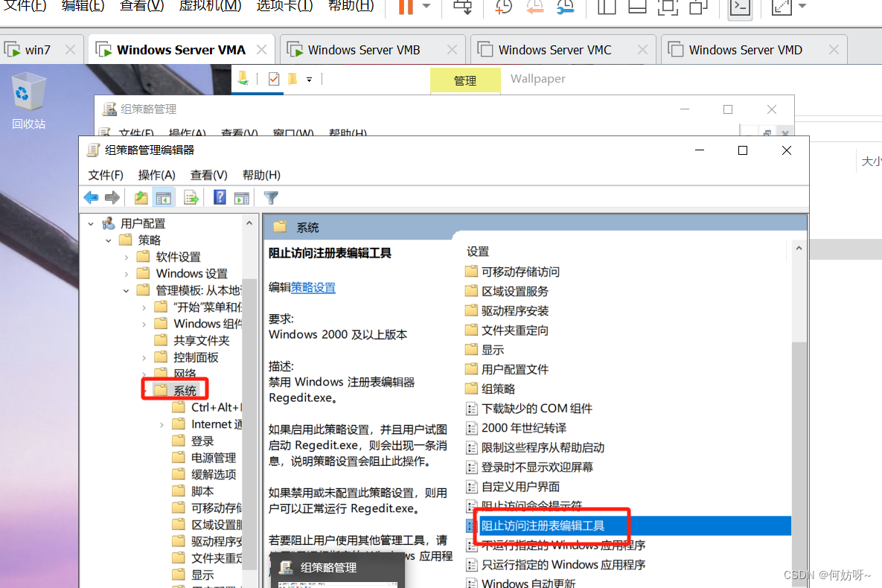This screenshot has width=882, height=588.
Task: Toggle the action pane toolbar icon
Action: tap(242, 197)
